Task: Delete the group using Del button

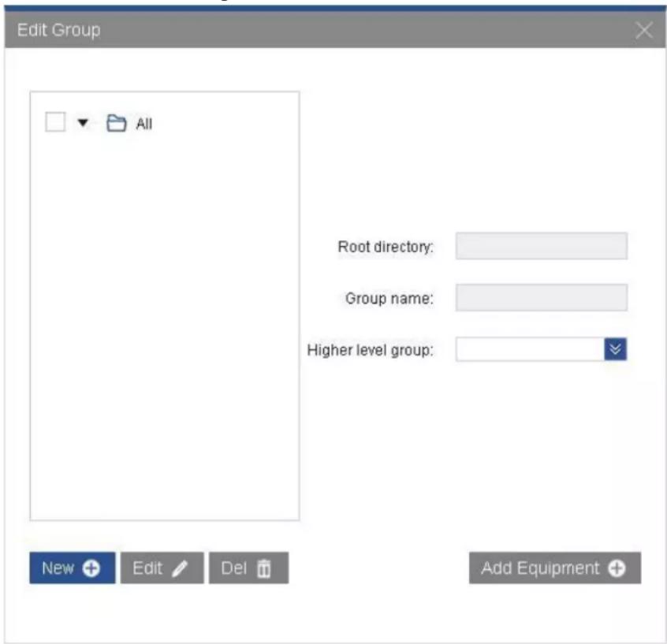Action: coord(248,568)
